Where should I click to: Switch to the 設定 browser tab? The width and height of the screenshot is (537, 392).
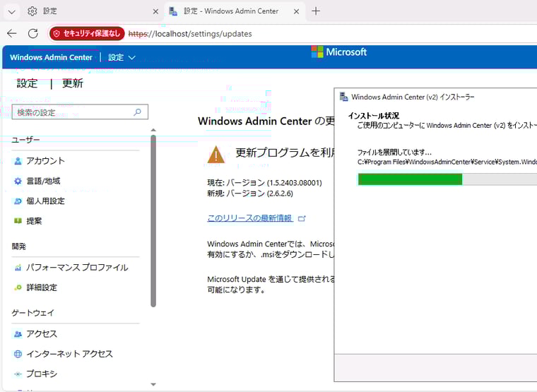click(x=93, y=11)
